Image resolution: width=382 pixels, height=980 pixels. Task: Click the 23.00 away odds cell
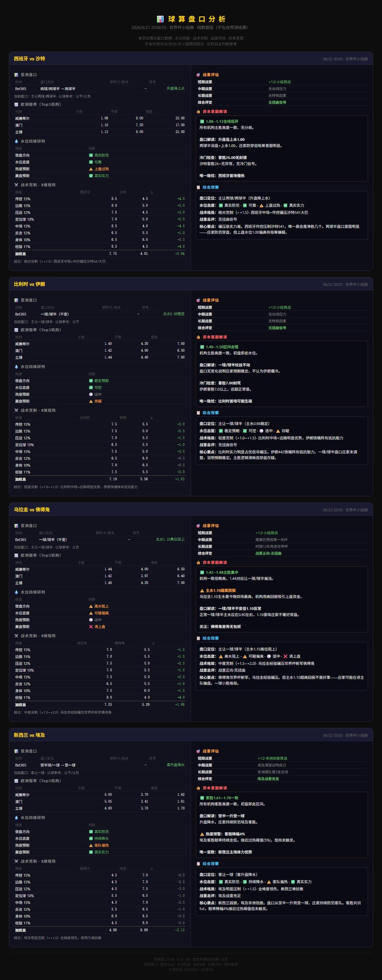(180, 118)
